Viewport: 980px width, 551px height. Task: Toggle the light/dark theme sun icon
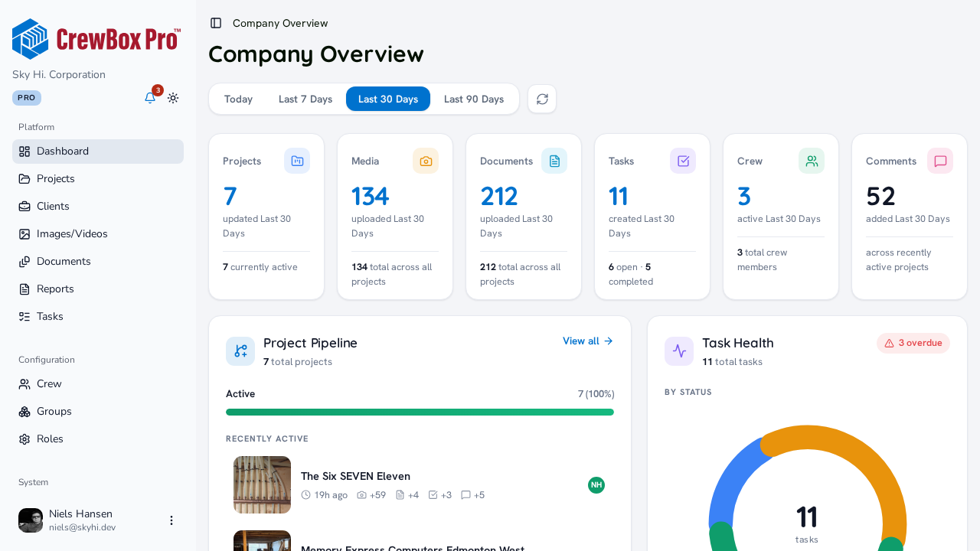point(173,98)
